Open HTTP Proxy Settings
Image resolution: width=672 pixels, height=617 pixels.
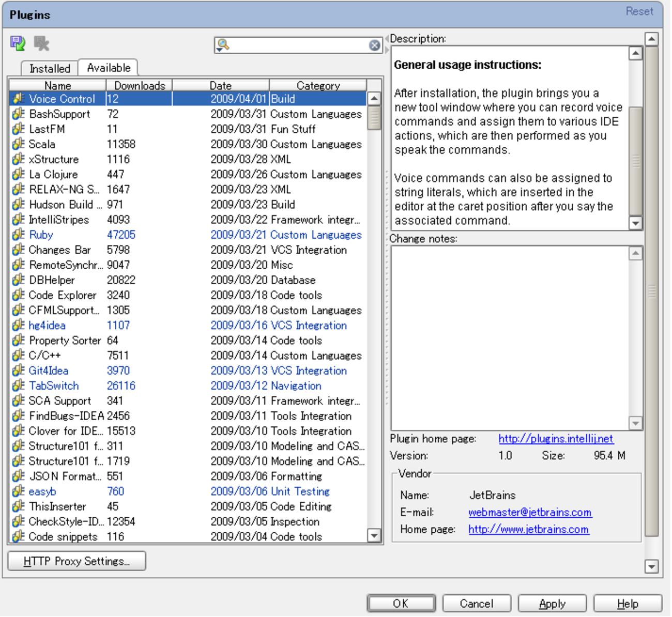tap(77, 561)
